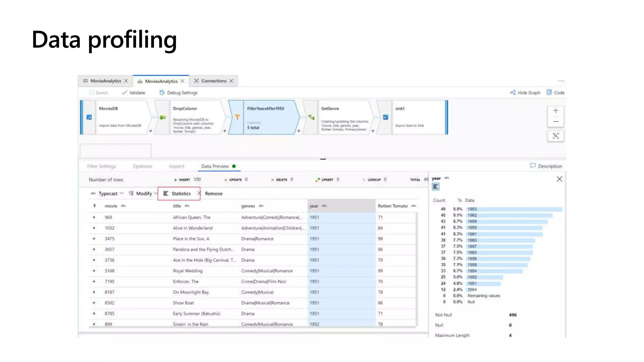The height and width of the screenshot is (362, 644).
Task: Sort rows using the column sort arrows
Action: [94, 206]
